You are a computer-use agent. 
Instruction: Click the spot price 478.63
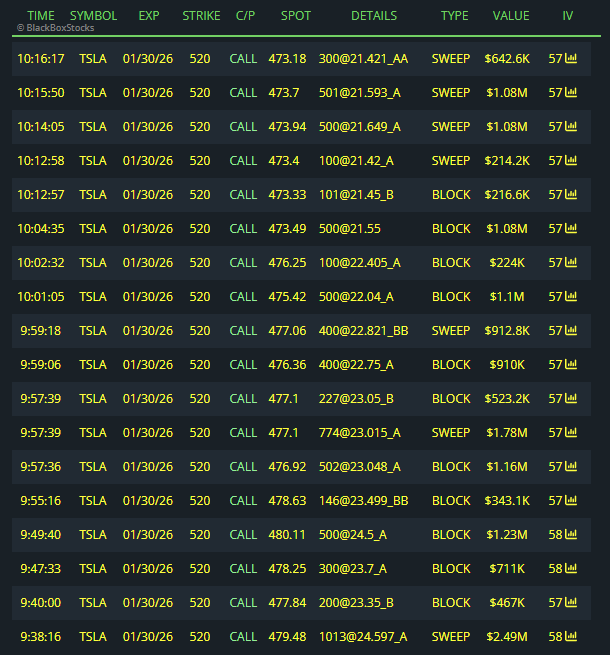287,500
